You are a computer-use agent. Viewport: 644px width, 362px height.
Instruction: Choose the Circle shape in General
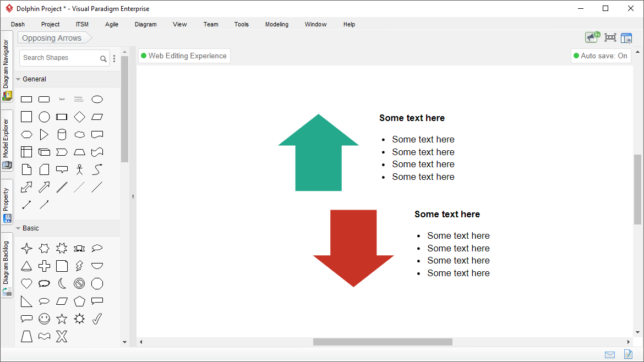(44, 117)
